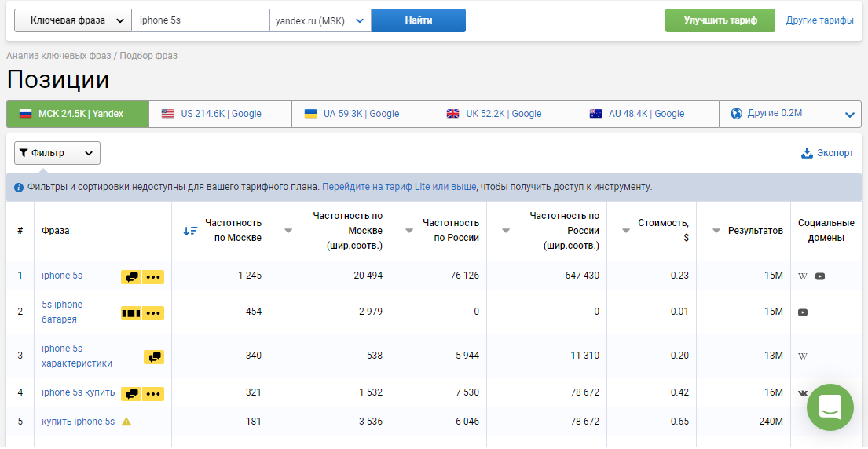Image resolution: width=868 pixels, height=449 pixels.
Task: Click the chat bubble icon for iphone 5s характеристики
Action: click(154, 357)
